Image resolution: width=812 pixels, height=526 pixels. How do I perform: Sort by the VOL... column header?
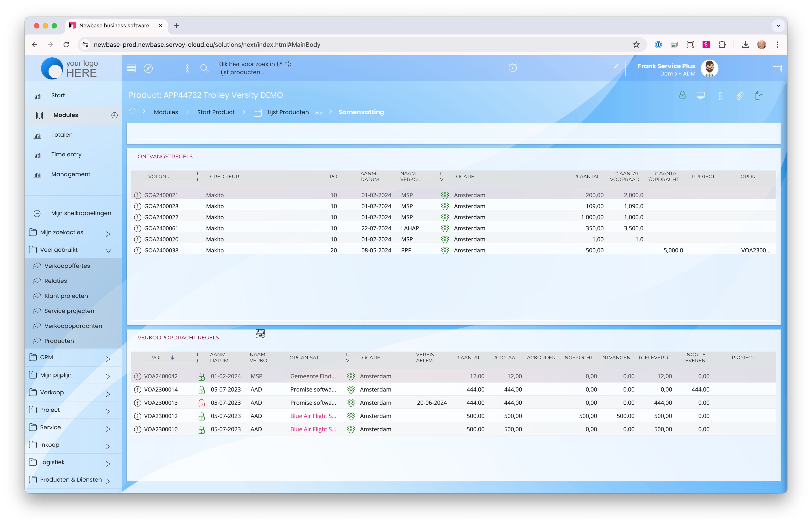[x=159, y=357]
